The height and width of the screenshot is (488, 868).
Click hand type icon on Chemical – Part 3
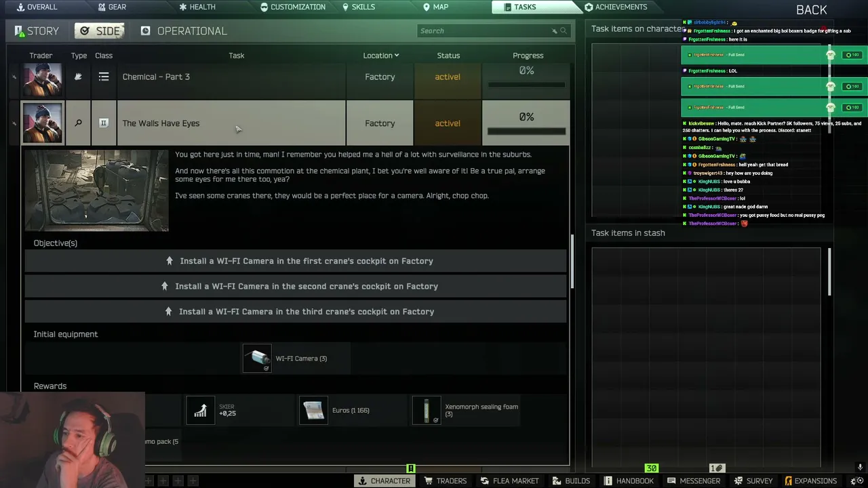pyautogui.click(x=78, y=77)
